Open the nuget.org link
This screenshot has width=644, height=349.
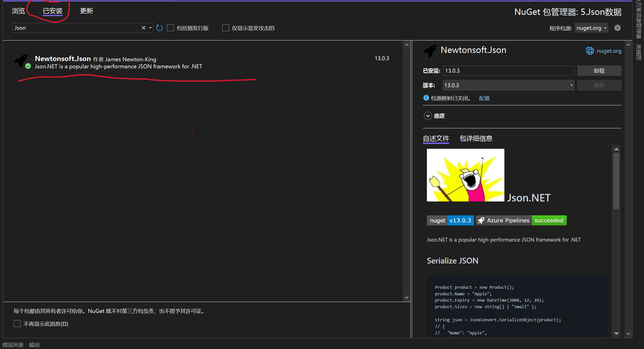click(x=609, y=51)
